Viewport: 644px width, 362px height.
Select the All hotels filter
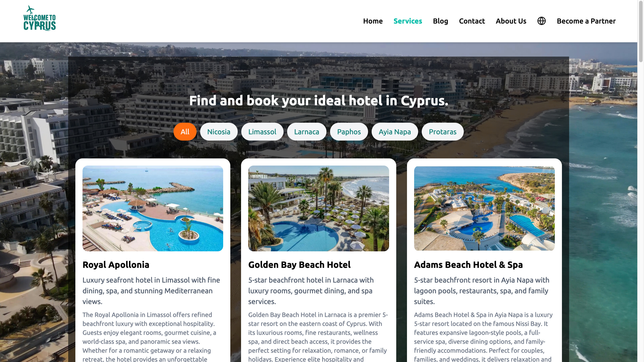tap(185, 132)
